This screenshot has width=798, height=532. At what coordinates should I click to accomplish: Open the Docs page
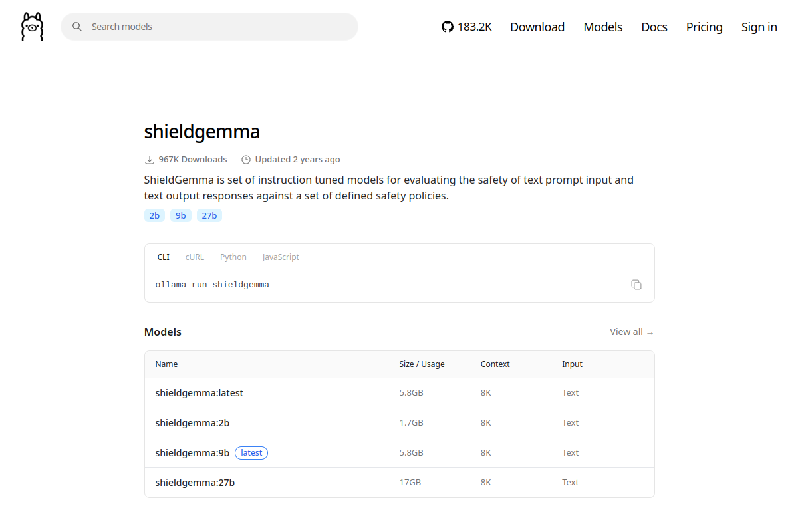pos(654,27)
